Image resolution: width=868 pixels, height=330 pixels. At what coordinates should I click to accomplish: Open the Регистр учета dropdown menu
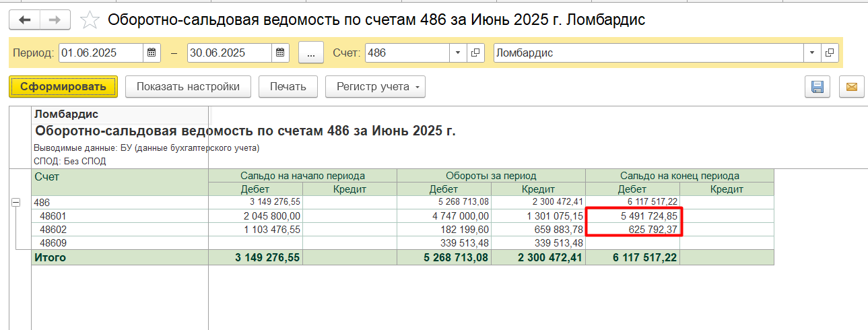[x=375, y=86]
